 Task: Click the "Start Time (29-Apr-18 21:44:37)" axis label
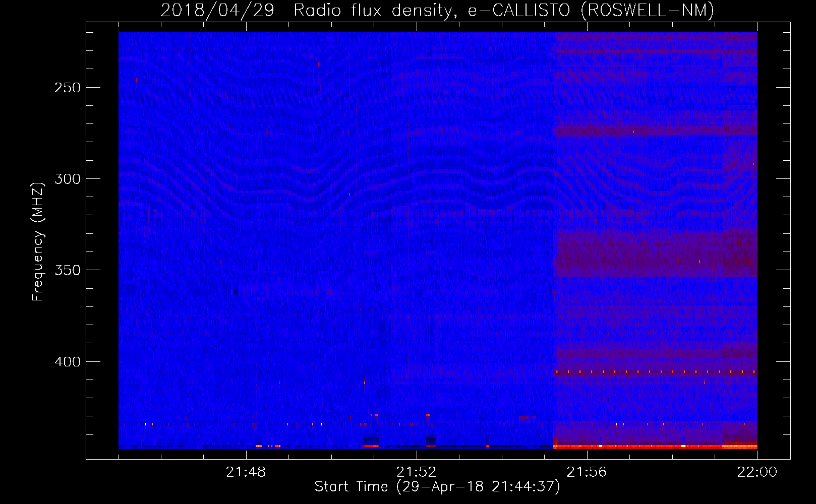[x=437, y=487]
